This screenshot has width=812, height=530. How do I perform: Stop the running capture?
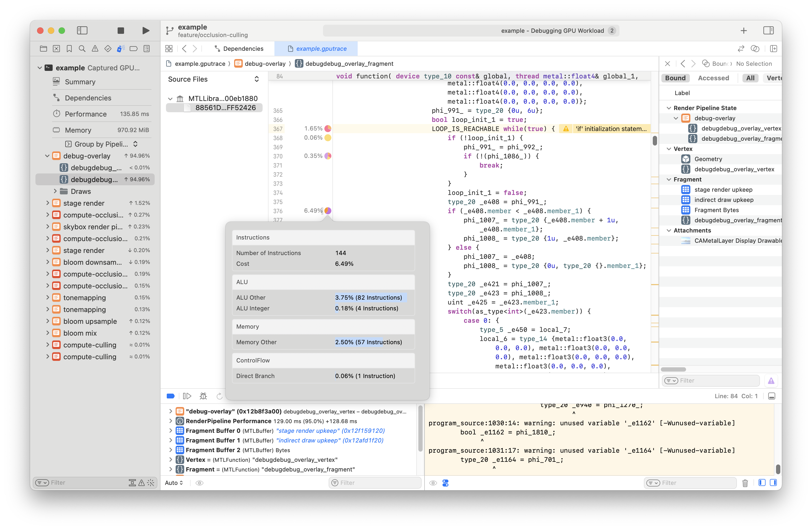(121, 30)
